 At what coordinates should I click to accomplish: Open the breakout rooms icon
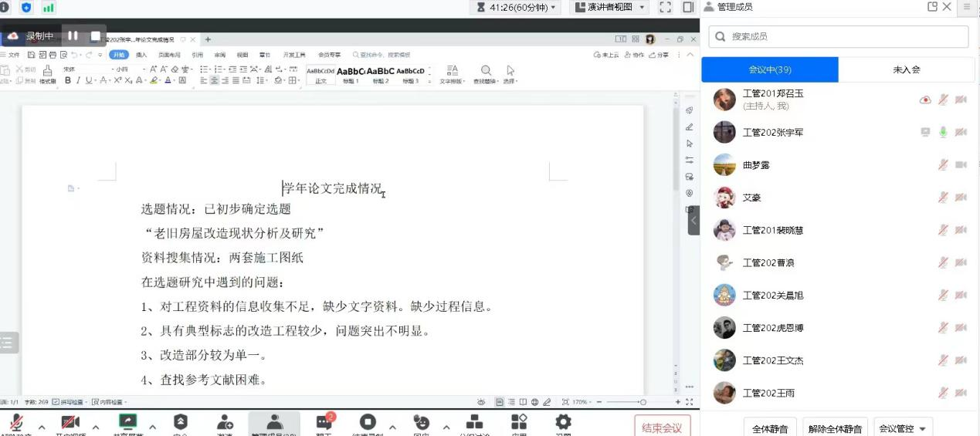tap(474, 423)
